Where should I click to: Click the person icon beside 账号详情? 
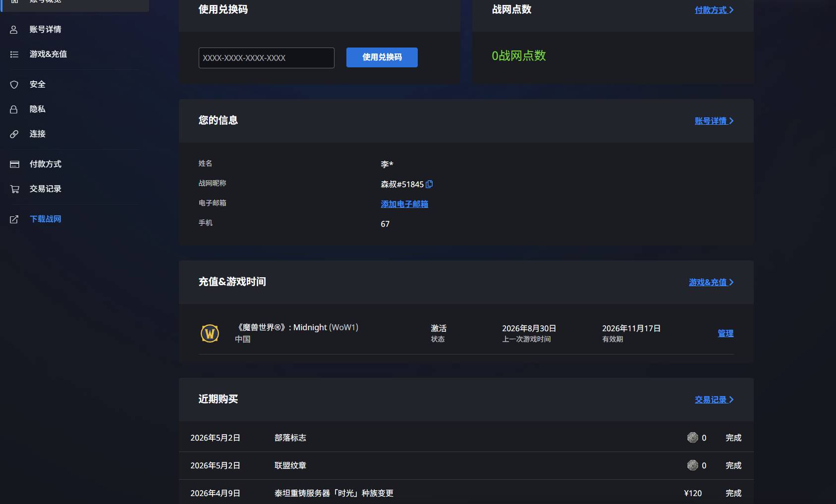[x=14, y=30]
